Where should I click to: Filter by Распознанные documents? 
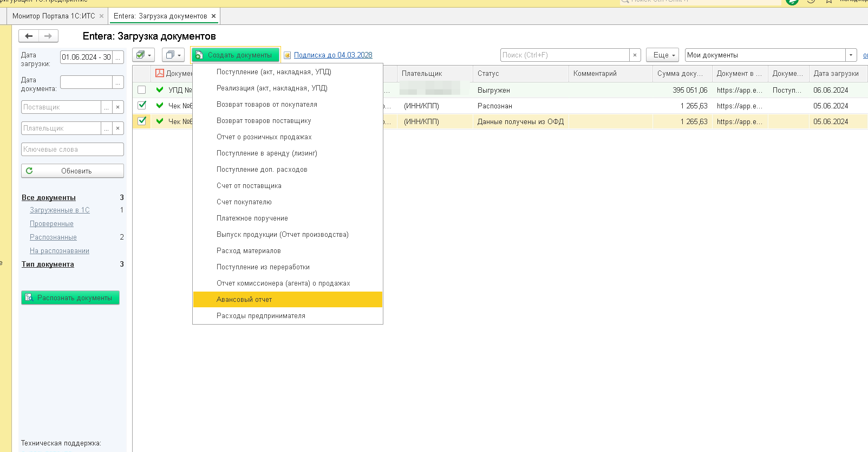tap(53, 237)
